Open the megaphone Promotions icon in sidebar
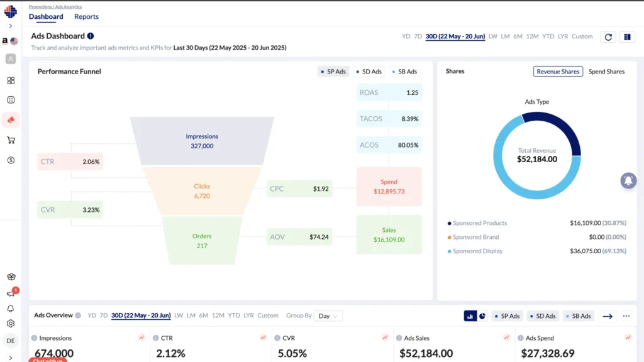This screenshot has width=644, height=362. pos(11,120)
